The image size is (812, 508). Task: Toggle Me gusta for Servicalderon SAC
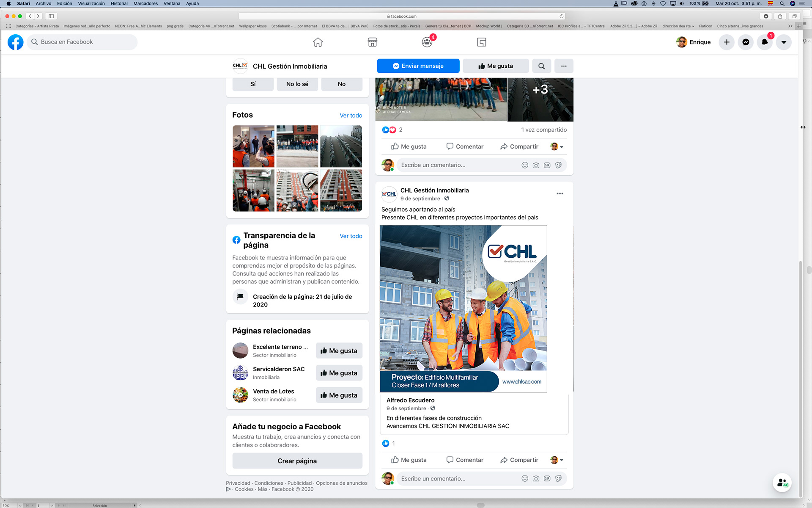339,373
